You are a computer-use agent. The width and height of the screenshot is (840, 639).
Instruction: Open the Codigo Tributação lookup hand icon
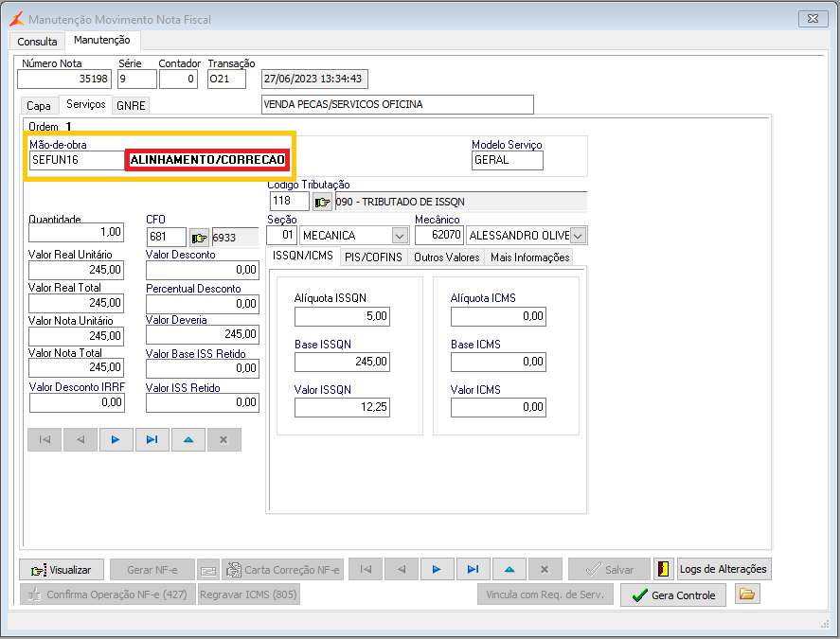(322, 202)
